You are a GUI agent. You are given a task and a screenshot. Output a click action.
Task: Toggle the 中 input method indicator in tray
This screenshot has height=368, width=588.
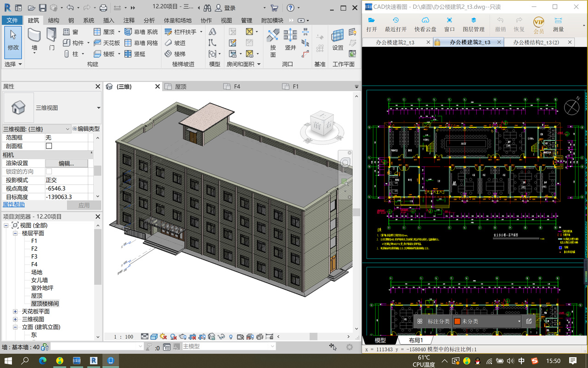tap(521, 361)
